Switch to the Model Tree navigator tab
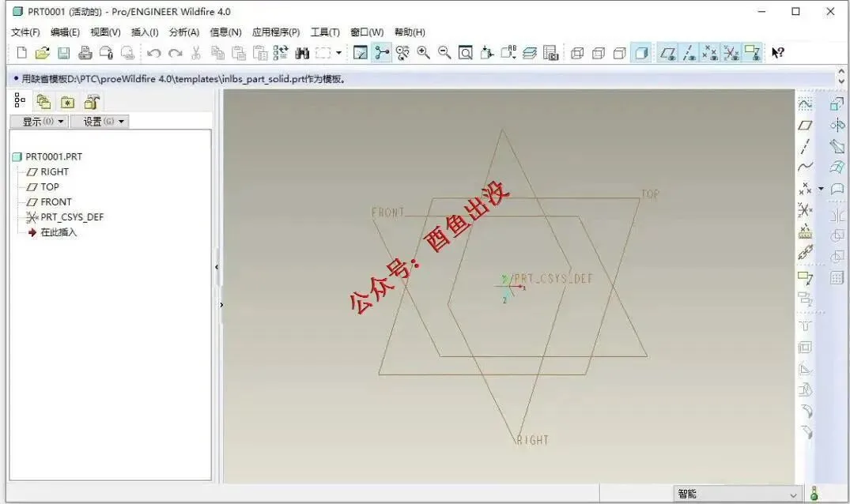The image size is (850, 504). [20, 100]
